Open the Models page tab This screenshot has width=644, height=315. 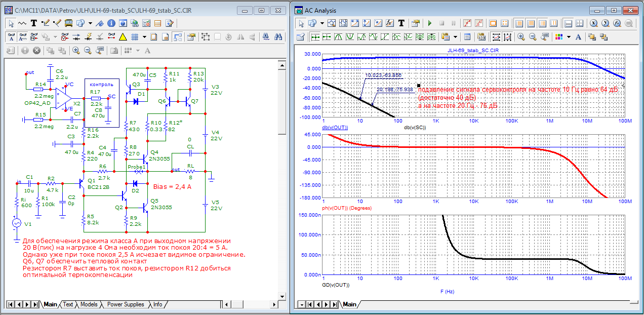tap(89, 304)
